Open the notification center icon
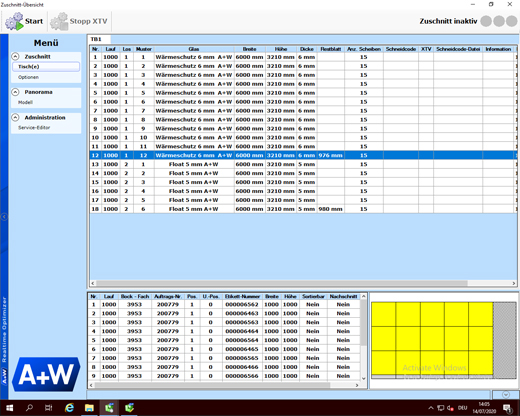 pyautogui.click(x=507, y=408)
